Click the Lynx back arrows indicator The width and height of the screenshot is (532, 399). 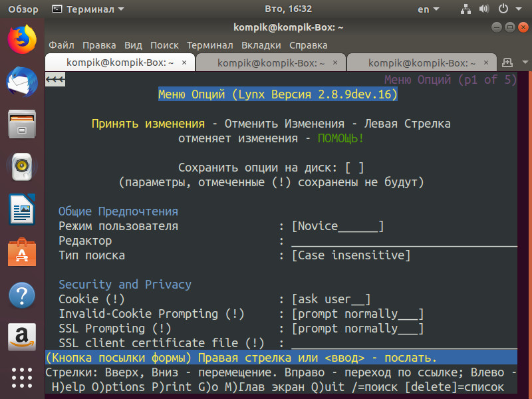pos(55,80)
